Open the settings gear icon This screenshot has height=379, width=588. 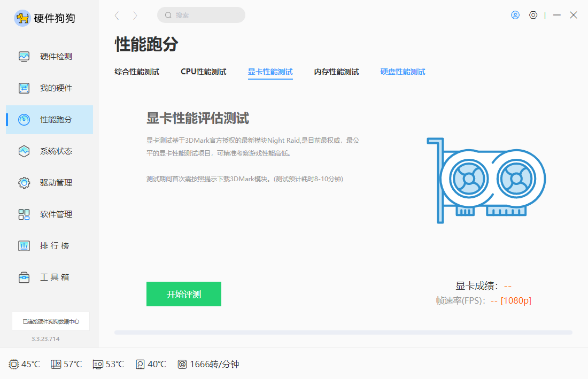[x=533, y=15]
